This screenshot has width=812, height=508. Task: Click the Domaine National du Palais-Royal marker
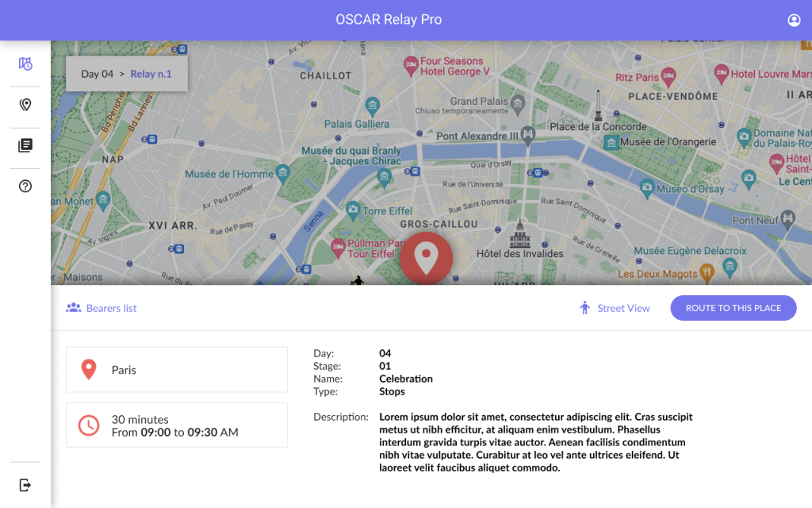coord(744,137)
